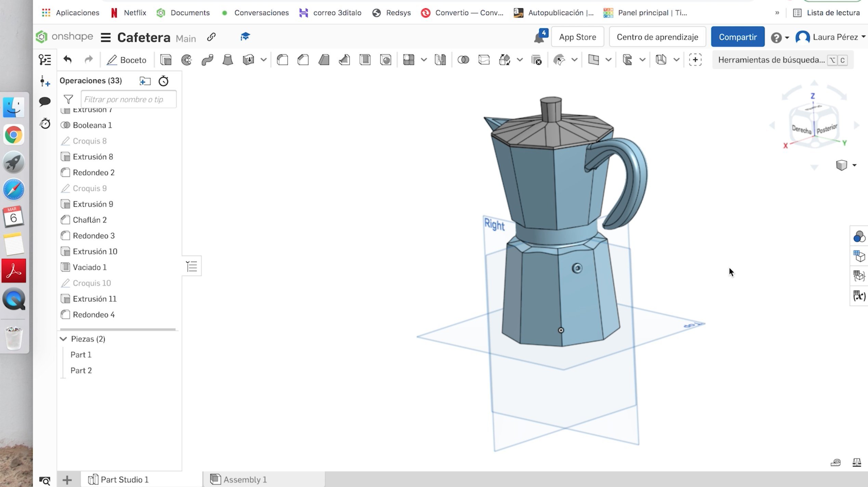The height and width of the screenshot is (487, 868).
Task: Click the Fillet tool icon
Action: (x=282, y=60)
